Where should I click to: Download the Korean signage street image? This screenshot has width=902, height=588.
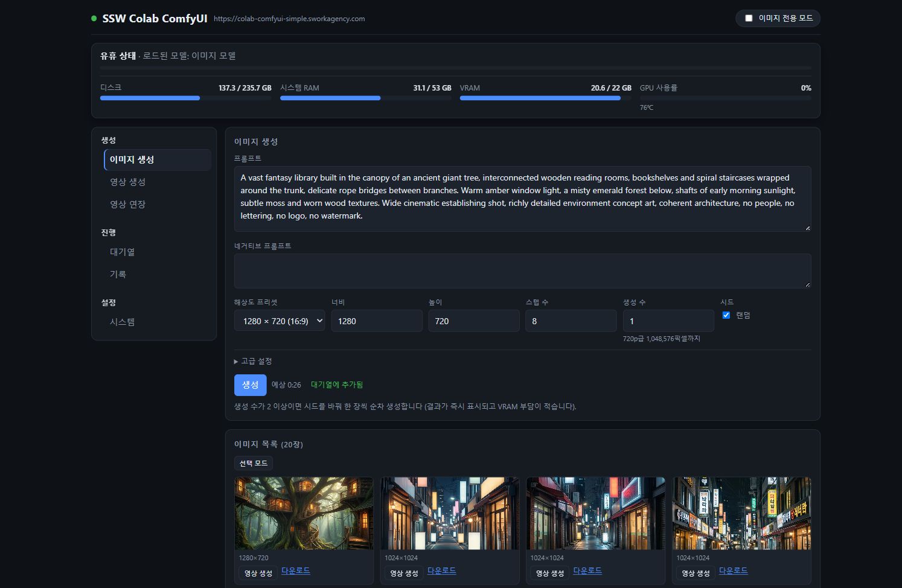(x=734, y=570)
